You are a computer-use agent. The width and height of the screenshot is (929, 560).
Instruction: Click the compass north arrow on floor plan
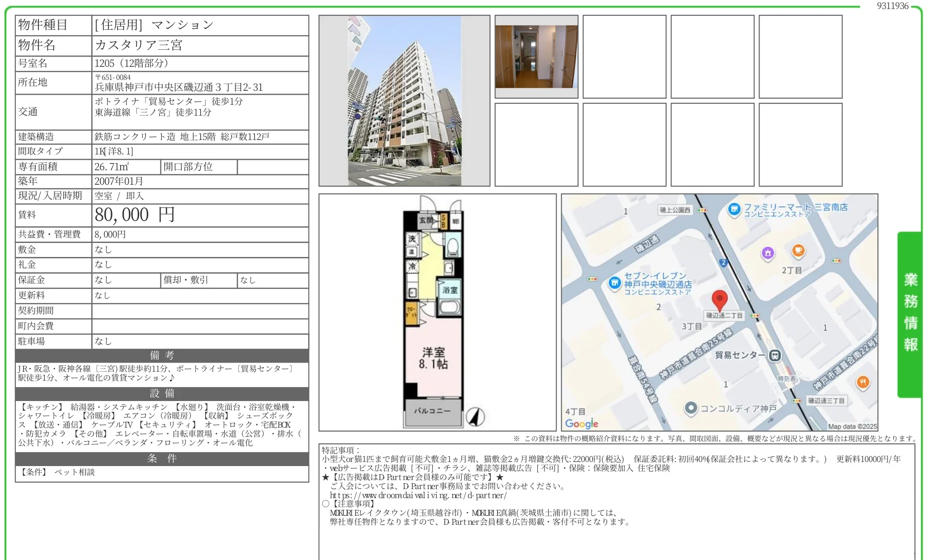coord(475,416)
